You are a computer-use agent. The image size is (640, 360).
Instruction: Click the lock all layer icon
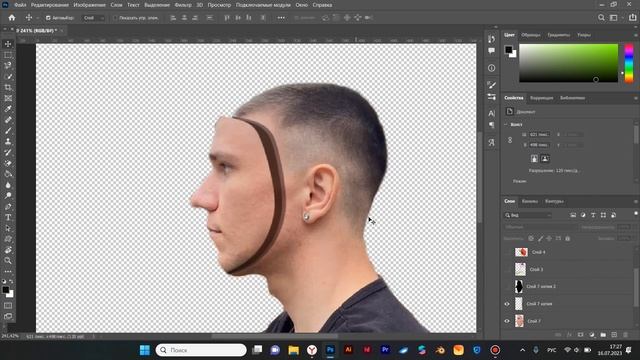[x=567, y=238]
